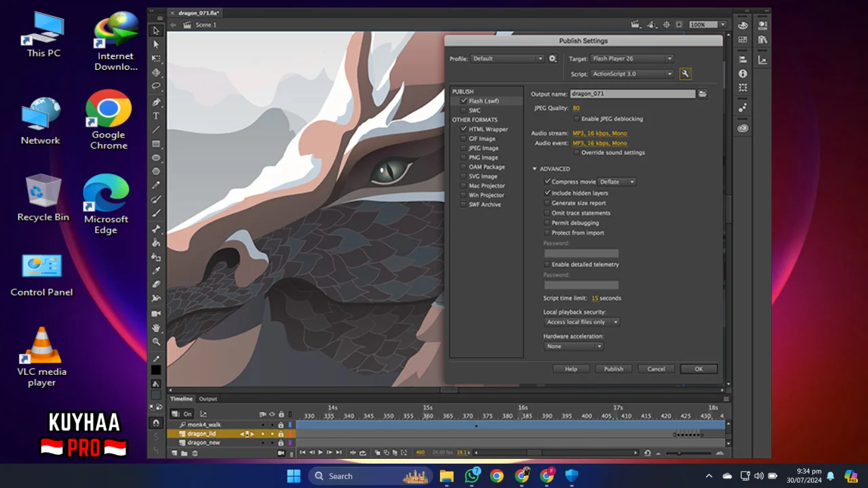Check Generate size report
The image size is (868, 488).
[x=547, y=203]
